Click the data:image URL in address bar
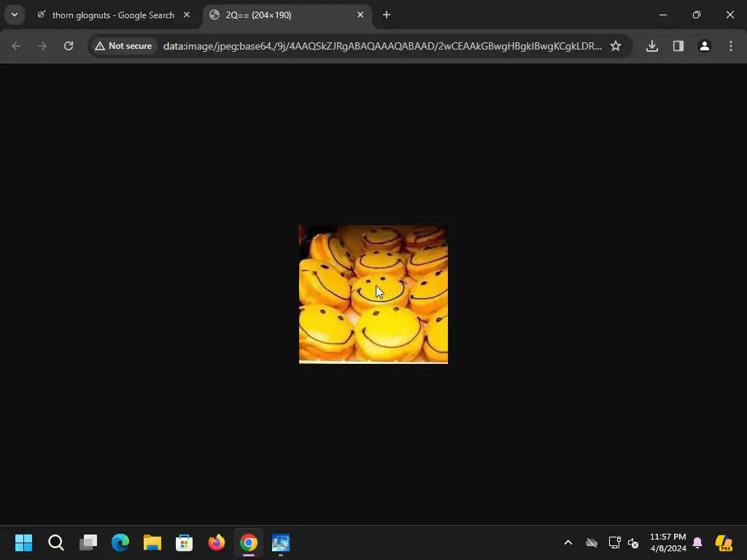This screenshot has width=747, height=560. (x=382, y=46)
